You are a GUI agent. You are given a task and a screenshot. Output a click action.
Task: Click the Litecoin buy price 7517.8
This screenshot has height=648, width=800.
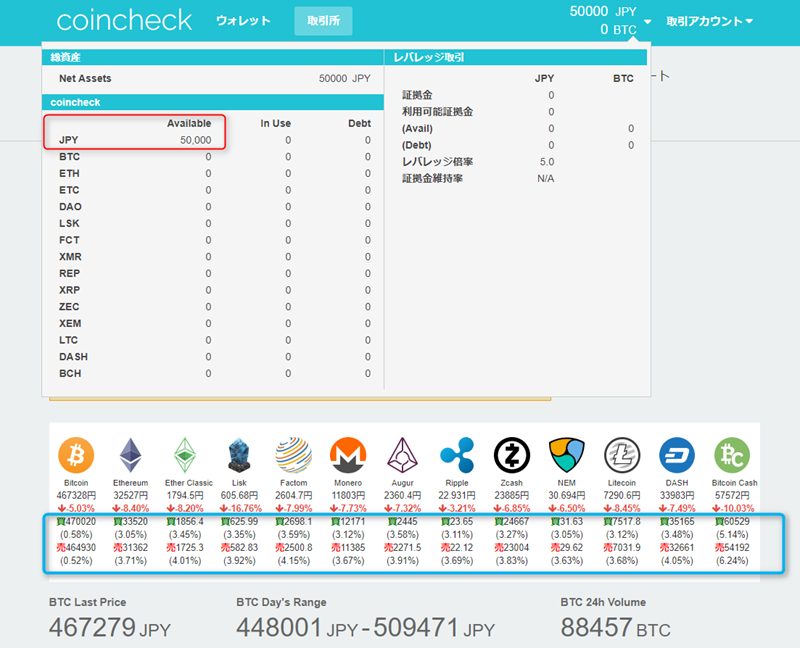pyautogui.click(x=622, y=521)
